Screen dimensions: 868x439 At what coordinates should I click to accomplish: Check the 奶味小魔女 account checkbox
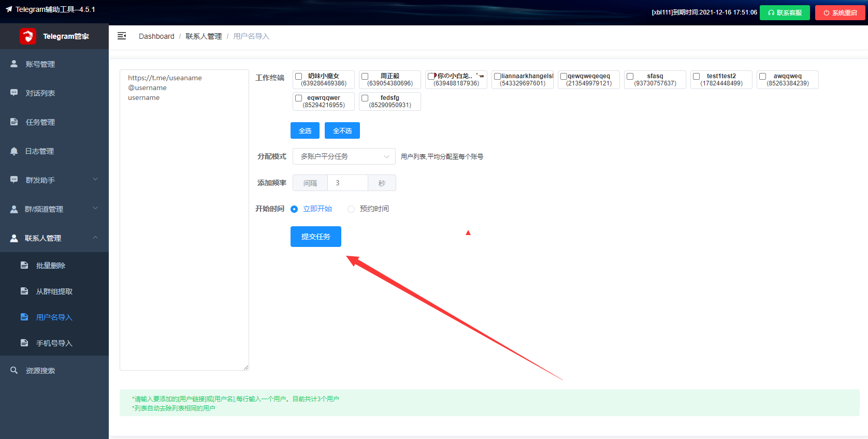click(x=299, y=77)
